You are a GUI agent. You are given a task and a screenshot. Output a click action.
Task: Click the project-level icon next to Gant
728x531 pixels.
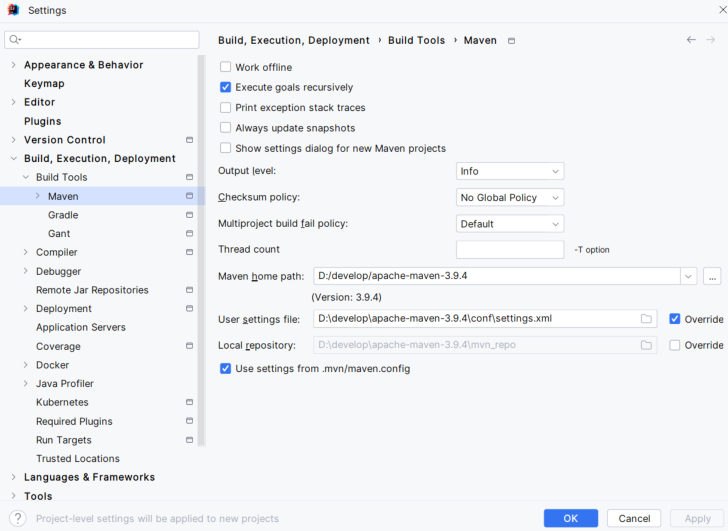189,233
